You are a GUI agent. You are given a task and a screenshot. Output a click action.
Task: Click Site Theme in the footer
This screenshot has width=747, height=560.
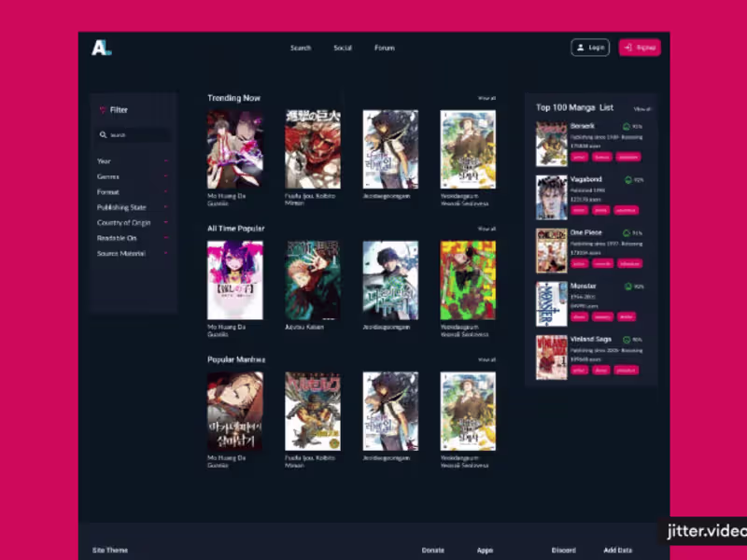pos(110,550)
